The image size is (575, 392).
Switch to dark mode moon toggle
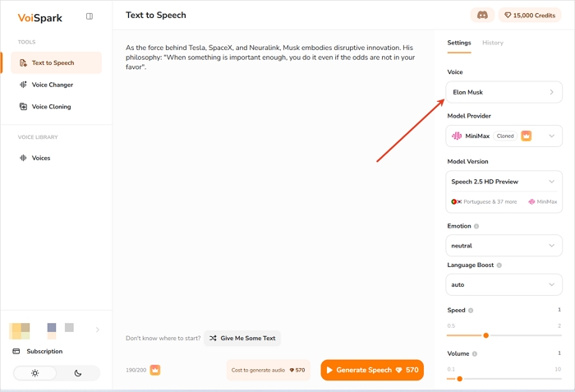(x=78, y=373)
